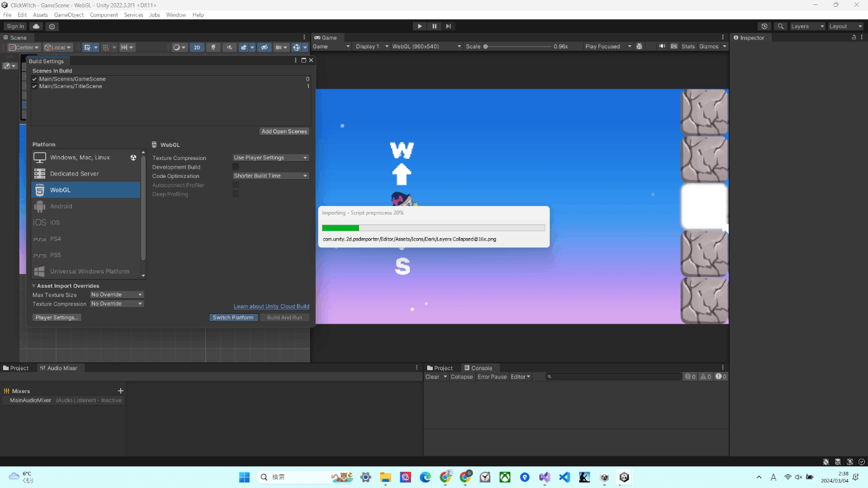Toggle Mute Audio speaker in Game view

pyautogui.click(x=662, y=47)
